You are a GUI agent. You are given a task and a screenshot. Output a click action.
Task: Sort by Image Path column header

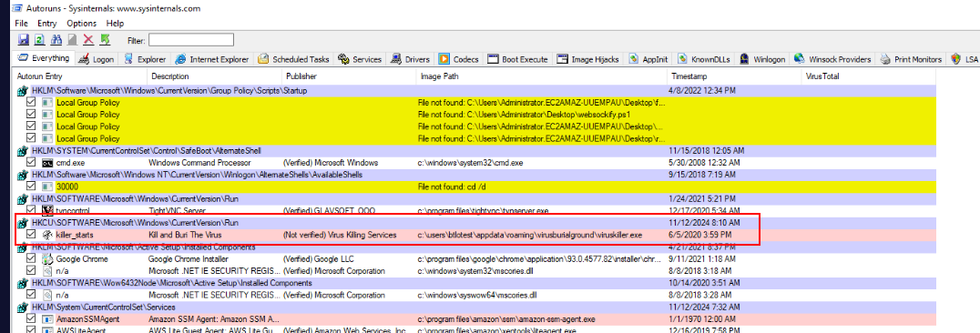click(x=541, y=76)
